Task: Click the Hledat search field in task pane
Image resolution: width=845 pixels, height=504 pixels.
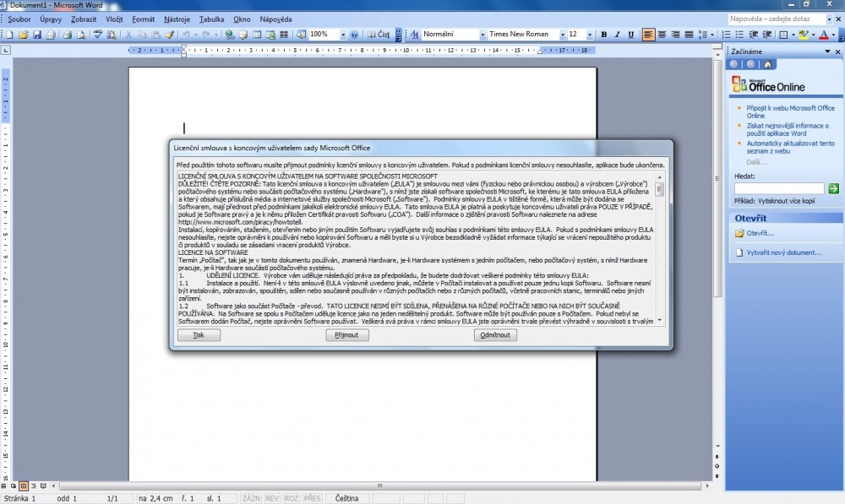Action: (778, 188)
